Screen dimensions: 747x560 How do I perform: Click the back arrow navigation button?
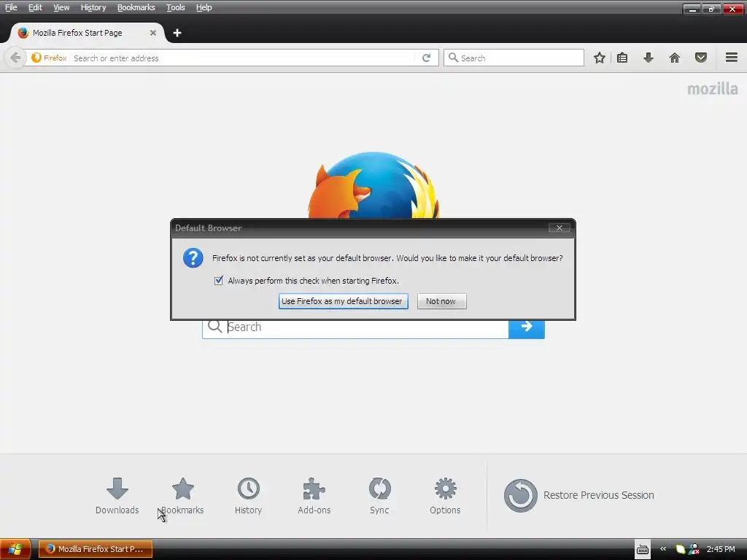(15, 58)
